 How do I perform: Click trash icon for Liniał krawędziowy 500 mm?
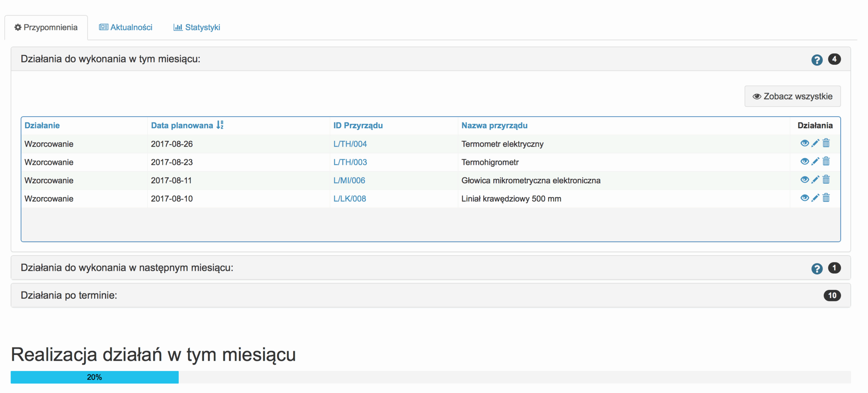click(x=826, y=198)
